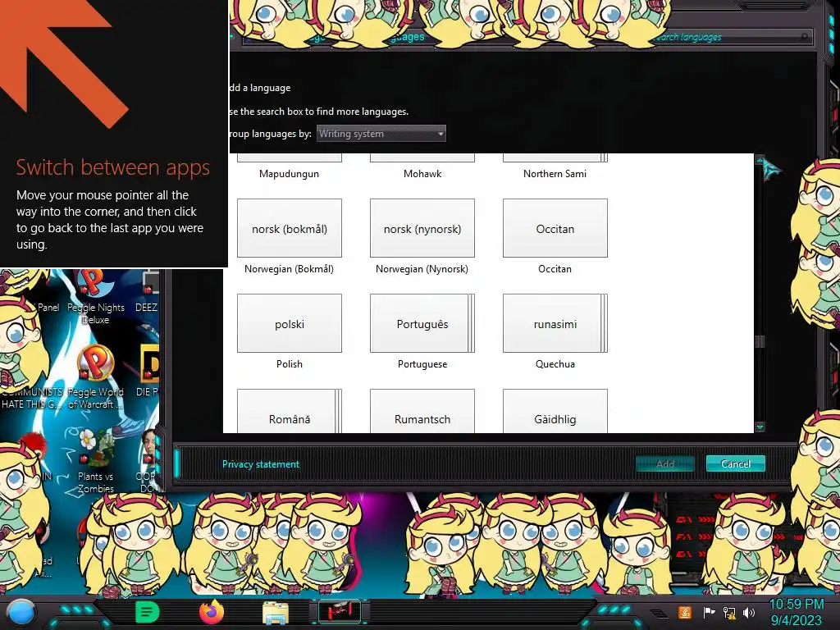The image size is (840, 630).
Task: Click the Java update tray icon
Action: point(684,612)
